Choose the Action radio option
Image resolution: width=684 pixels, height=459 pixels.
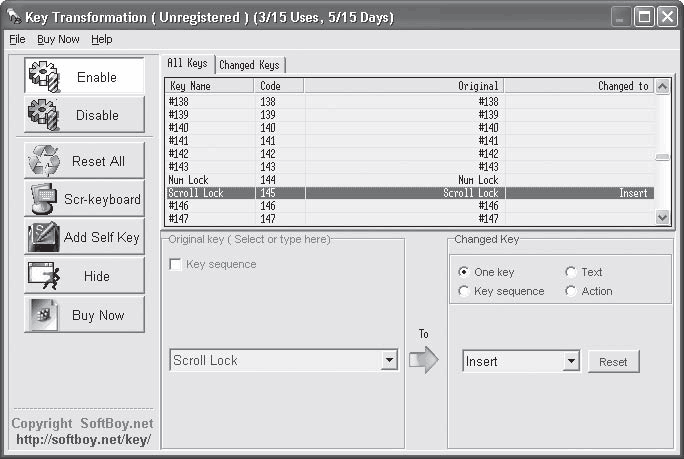coord(571,291)
